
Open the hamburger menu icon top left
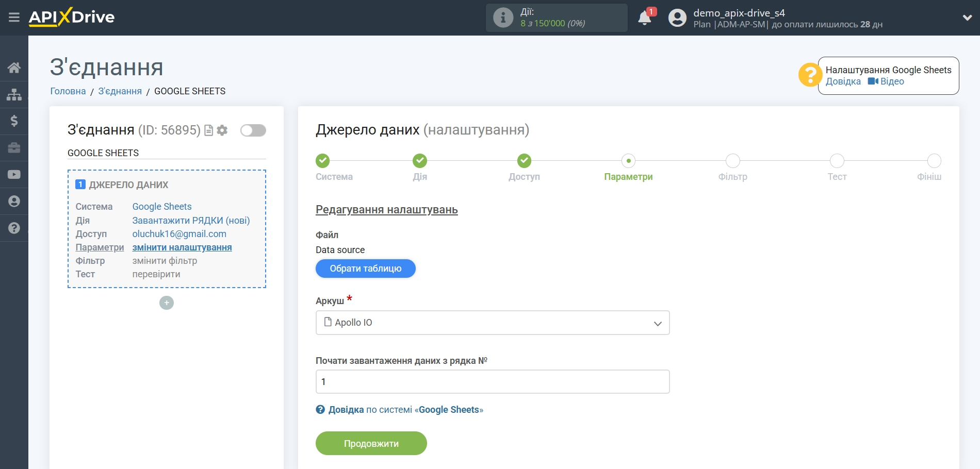point(14,17)
